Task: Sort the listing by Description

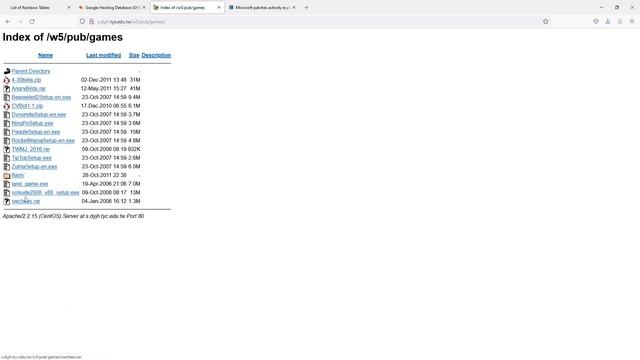Action: pos(156,55)
